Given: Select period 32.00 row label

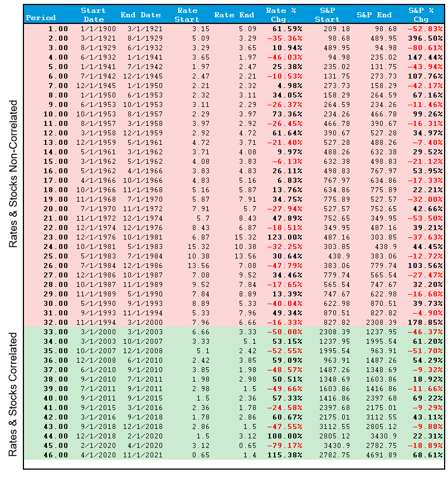Looking at the screenshot, I should tap(56, 322).
